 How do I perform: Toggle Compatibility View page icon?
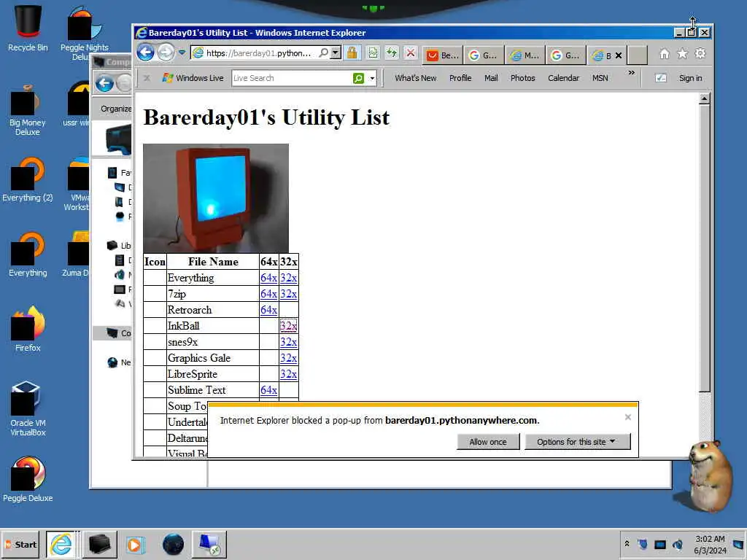373,52
